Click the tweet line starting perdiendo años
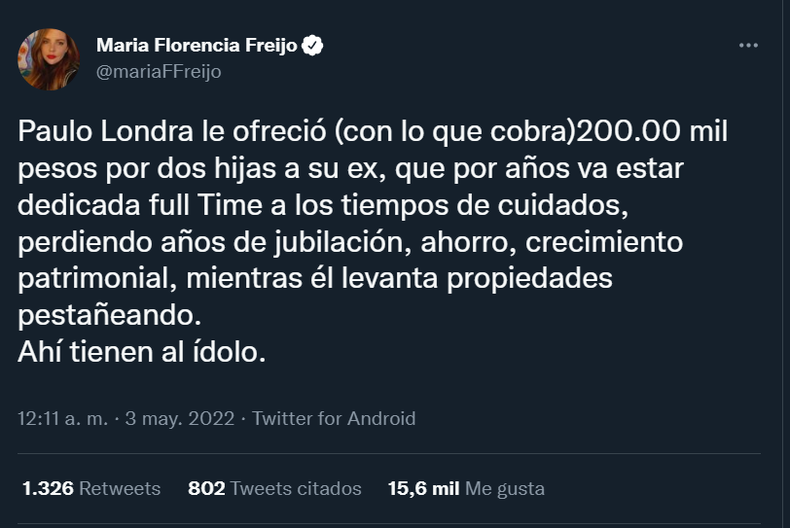The image size is (790, 528). coord(350,242)
